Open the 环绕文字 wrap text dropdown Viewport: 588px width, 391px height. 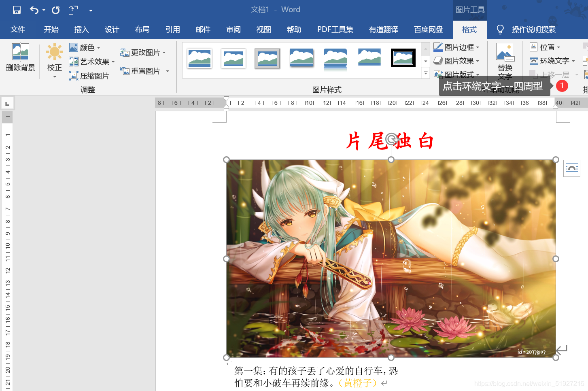(x=552, y=61)
